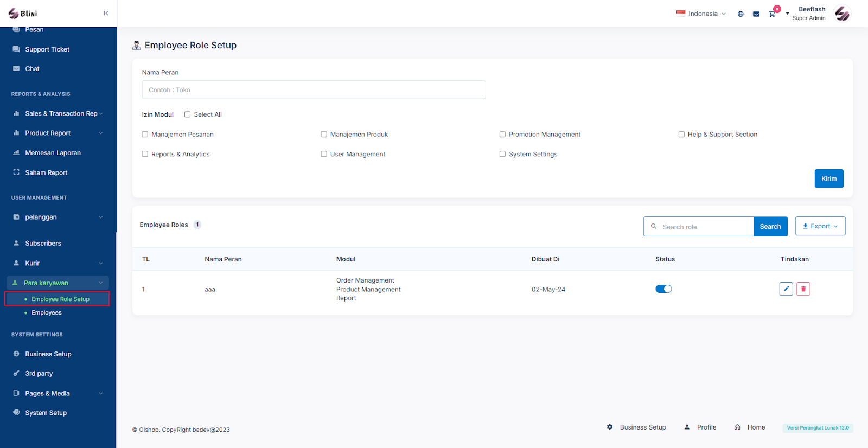Click the search magnifier icon in role search

(x=654, y=227)
